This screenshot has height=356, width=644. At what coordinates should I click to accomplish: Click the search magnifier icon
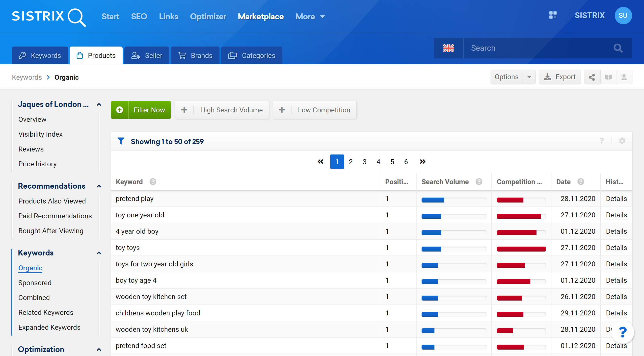[x=618, y=48]
